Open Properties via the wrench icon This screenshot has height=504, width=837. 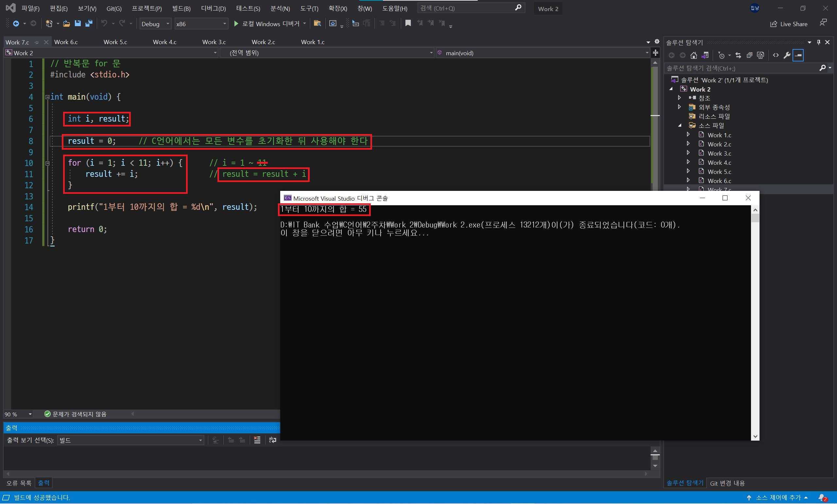pyautogui.click(x=787, y=55)
